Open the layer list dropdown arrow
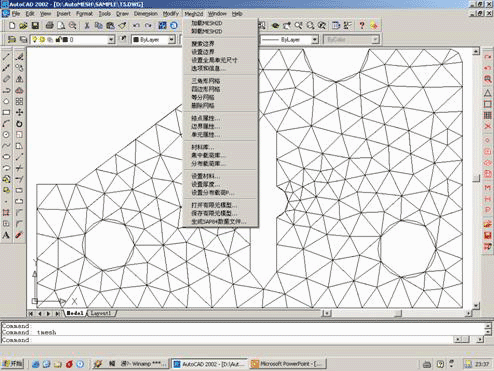Viewport: 494px width, 371px height. pos(111,40)
